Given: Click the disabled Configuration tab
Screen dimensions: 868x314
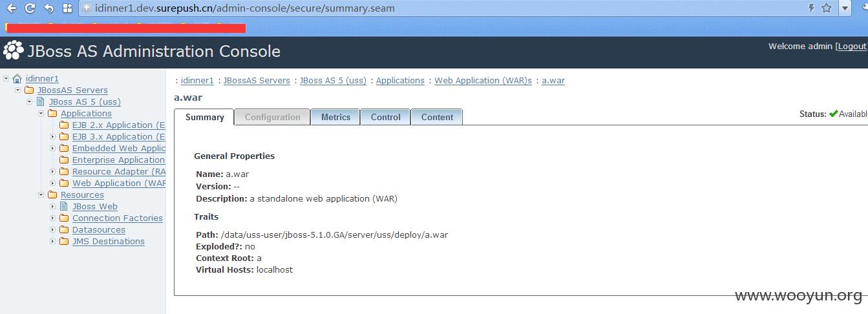Looking at the screenshot, I should pos(272,117).
